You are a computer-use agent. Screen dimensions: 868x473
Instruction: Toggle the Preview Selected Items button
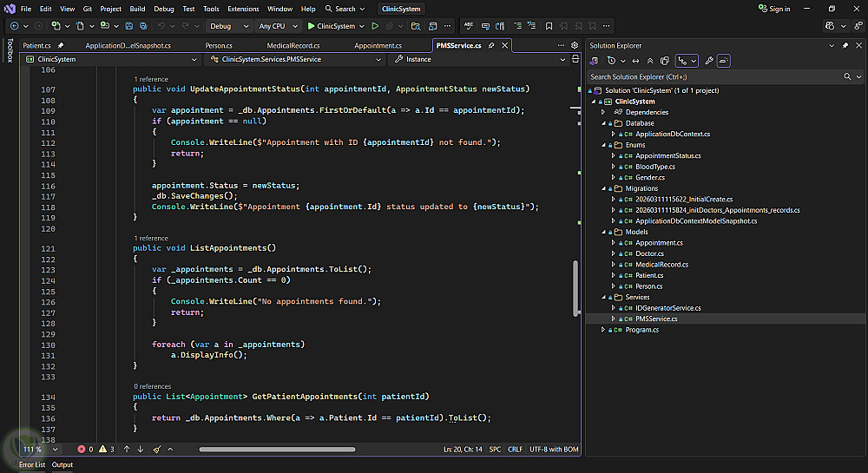click(724, 61)
